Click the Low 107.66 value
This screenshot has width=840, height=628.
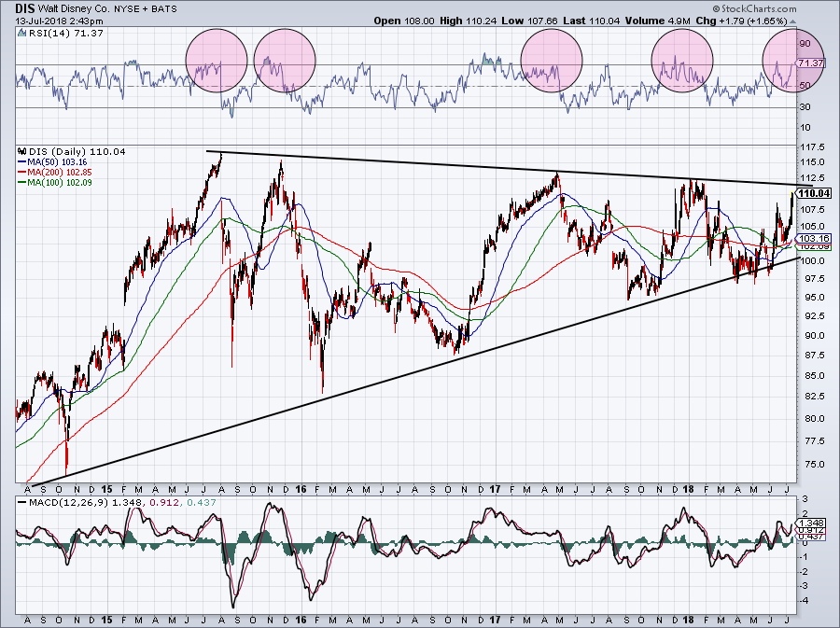click(530, 21)
